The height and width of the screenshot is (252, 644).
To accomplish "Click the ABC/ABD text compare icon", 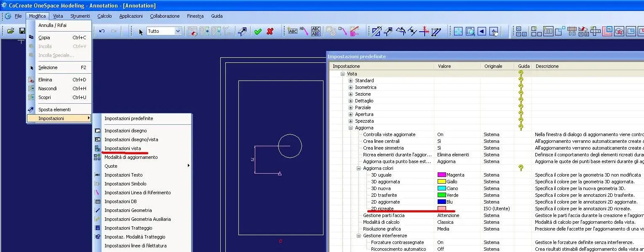I will pyautogui.click(x=315, y=31).
